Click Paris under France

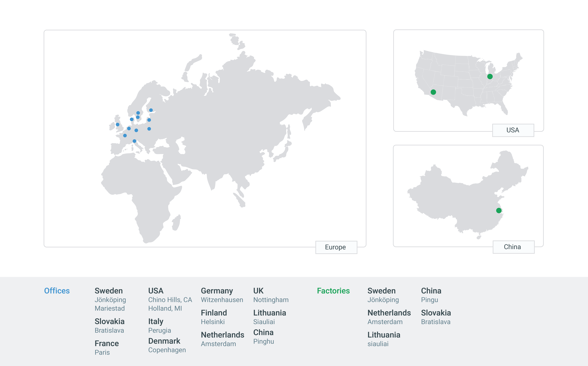pos(102,352)
